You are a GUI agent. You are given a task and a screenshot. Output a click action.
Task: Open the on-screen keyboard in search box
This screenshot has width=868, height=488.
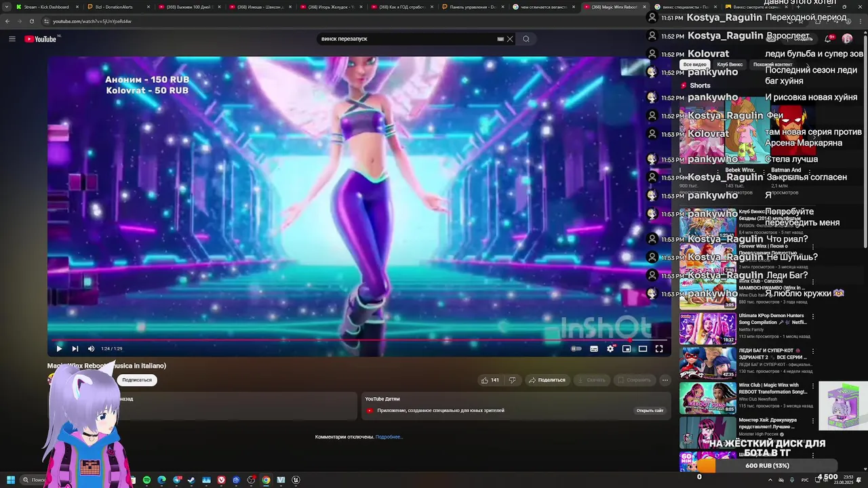[500, 39]
